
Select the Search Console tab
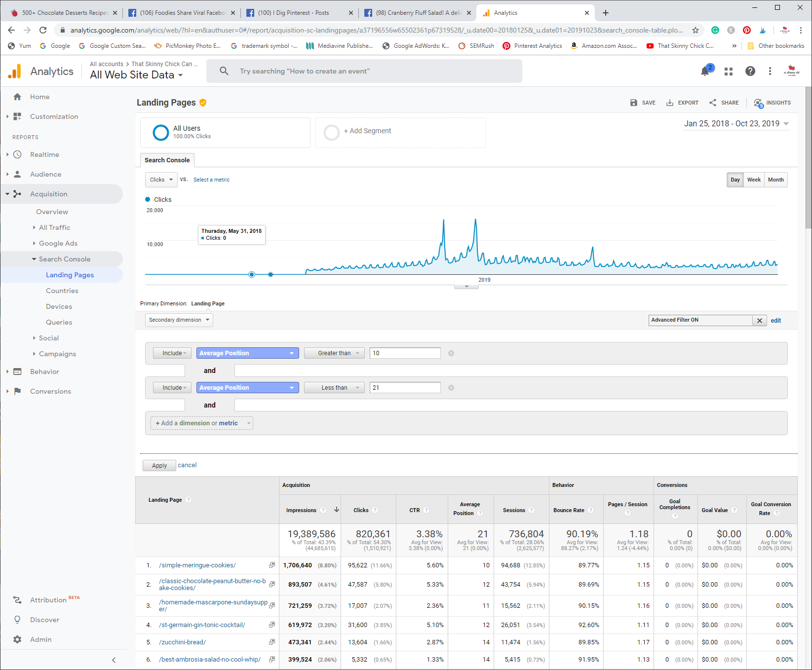[x=167, y=160]
